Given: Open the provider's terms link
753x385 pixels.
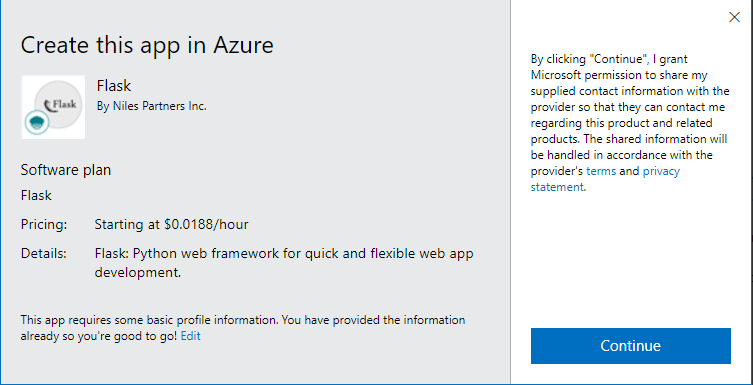Looking at the screenshot, I should [x=601, y=171].
